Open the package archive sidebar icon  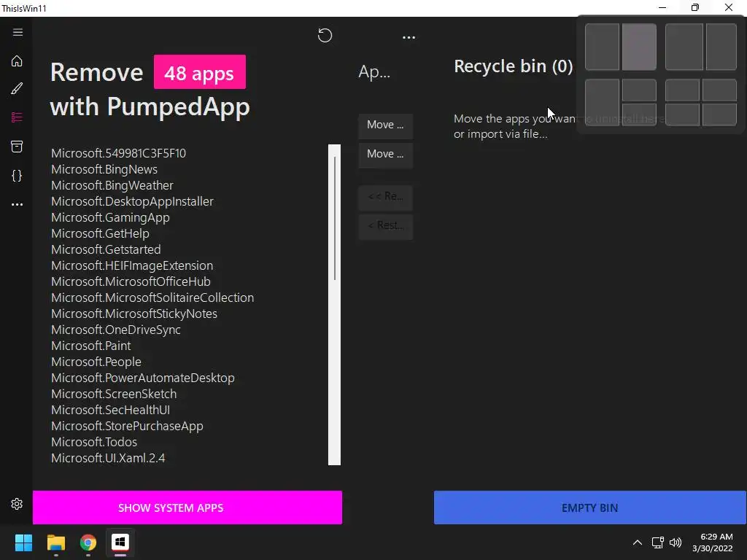[x=17, y=146]
